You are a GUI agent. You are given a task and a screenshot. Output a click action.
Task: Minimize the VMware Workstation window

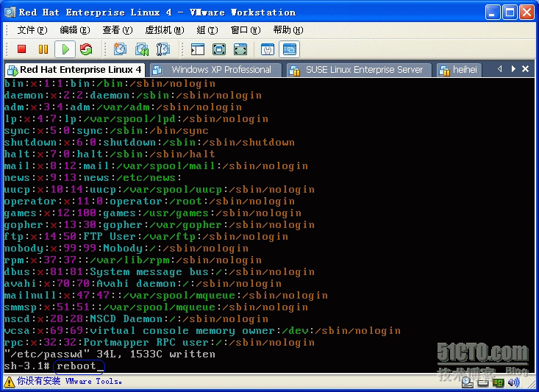[492, 13]
